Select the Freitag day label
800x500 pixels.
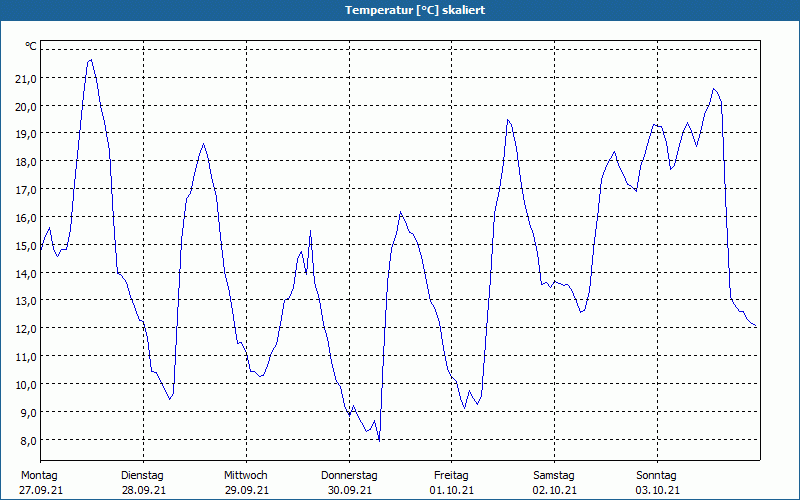(x=451, y=475)
